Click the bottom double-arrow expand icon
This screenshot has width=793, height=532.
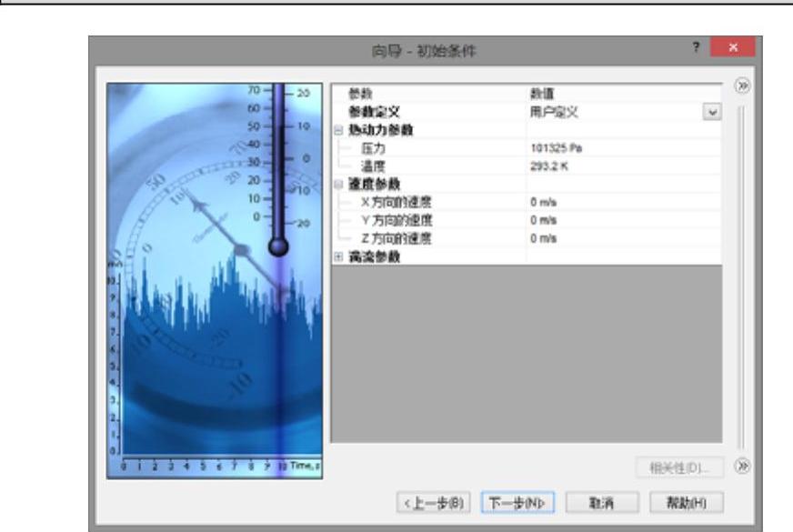pyautogui.click(x=742, y=466)
